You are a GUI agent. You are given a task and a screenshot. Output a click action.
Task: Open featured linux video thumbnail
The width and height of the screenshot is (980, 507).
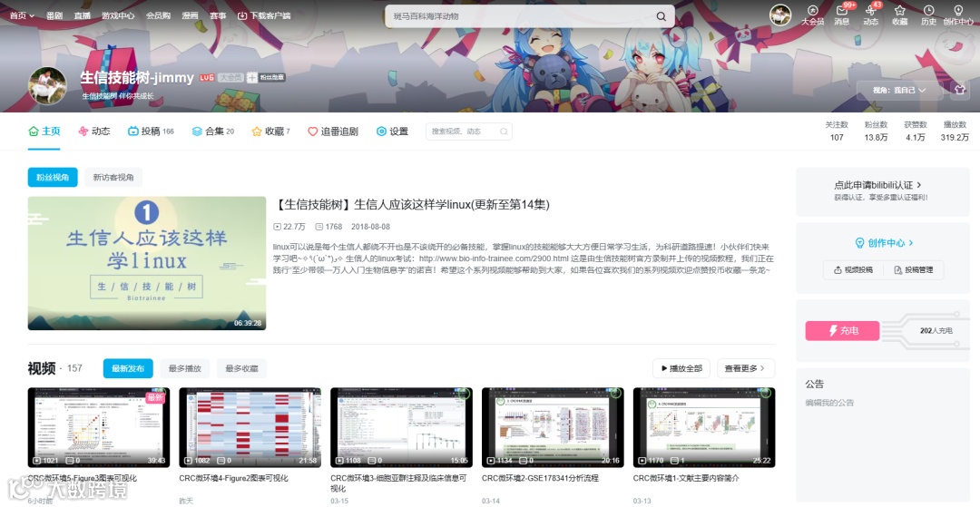tap(147, 263)
